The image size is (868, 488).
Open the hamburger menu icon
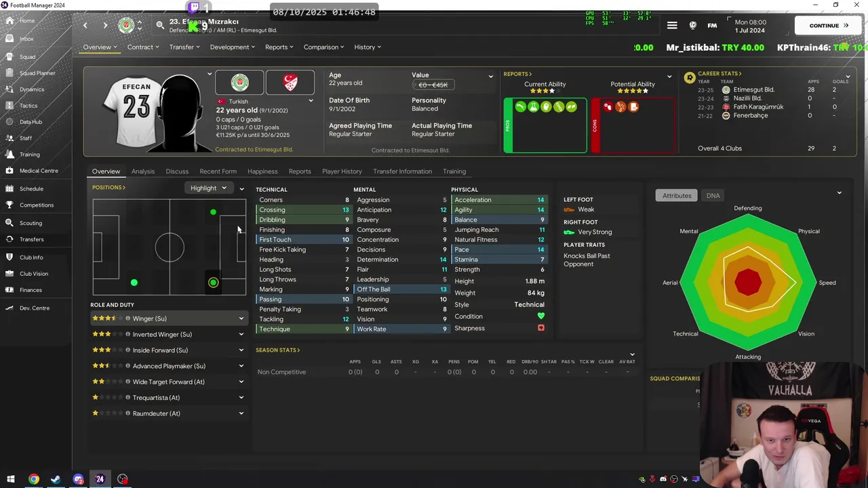pyautogui.click(x=672, y=26)
